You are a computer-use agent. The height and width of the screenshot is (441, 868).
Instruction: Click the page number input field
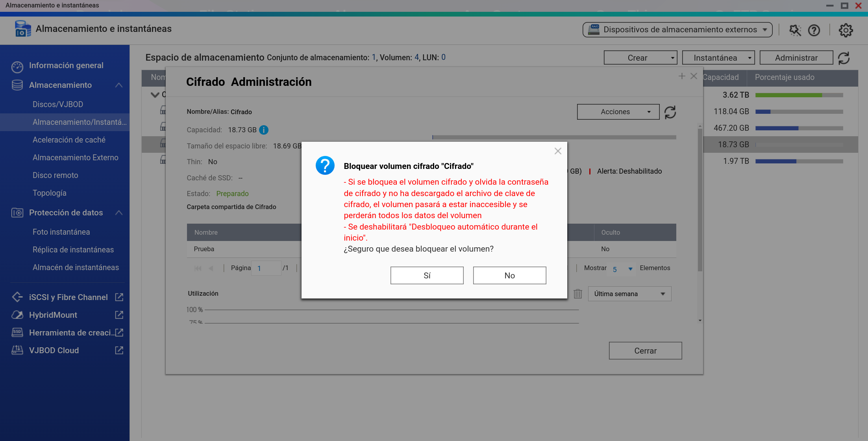266,268
